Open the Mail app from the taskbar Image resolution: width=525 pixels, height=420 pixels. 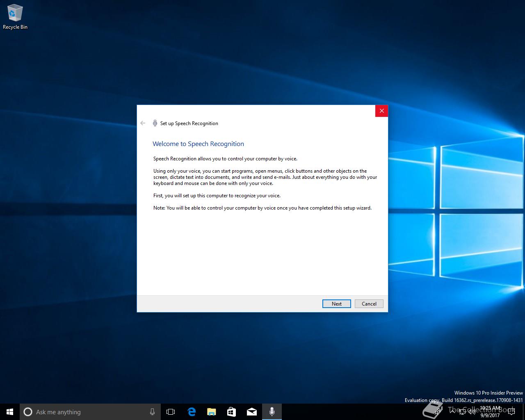(x=251, y=412)
